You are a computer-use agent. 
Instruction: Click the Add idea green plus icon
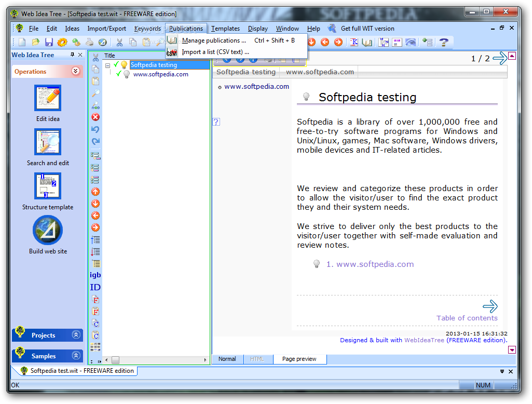click(428, 42)
